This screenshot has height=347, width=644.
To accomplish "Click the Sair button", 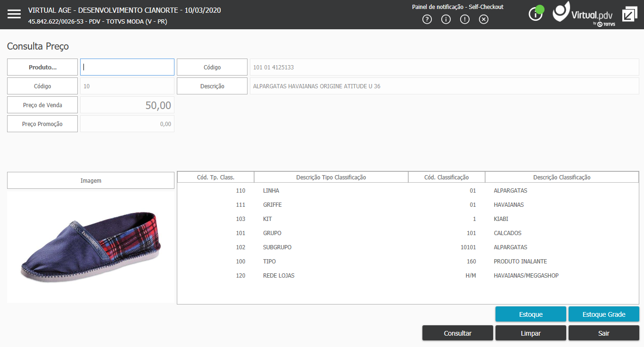I will click(604, 333).
